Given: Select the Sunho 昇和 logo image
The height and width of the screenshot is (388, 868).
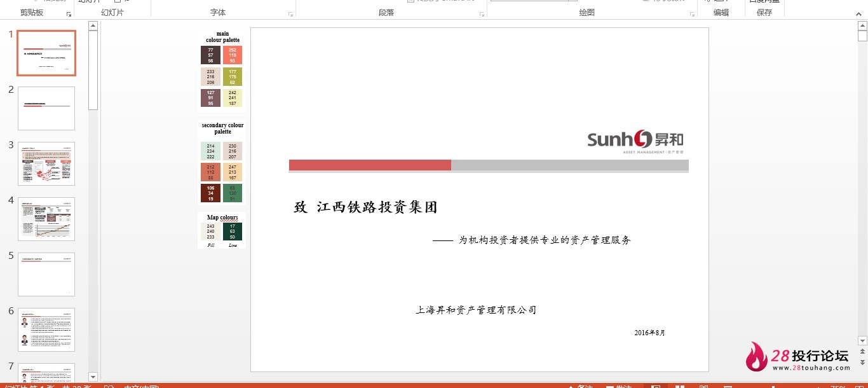Looking at the screenshot, I should coord(635,142).
